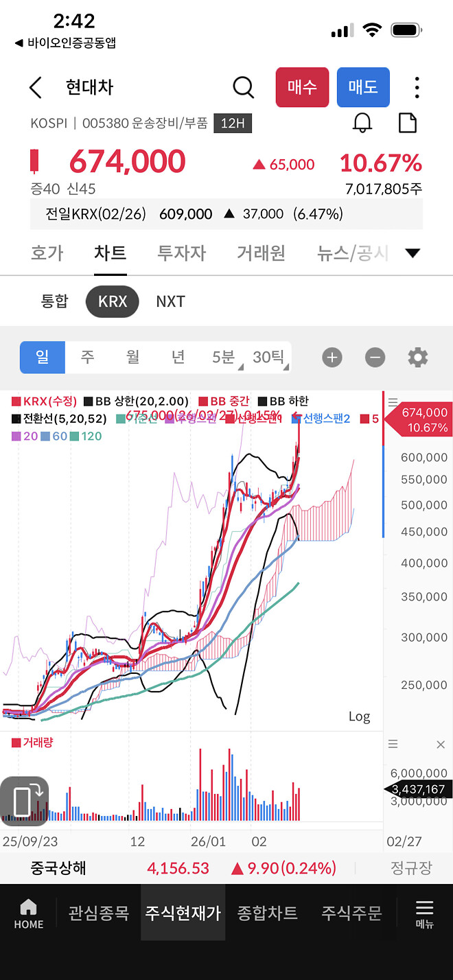The height and width of the screenshot is (980, 453).
Task: Toggle the Log scale on the chart
Action: 360,716
